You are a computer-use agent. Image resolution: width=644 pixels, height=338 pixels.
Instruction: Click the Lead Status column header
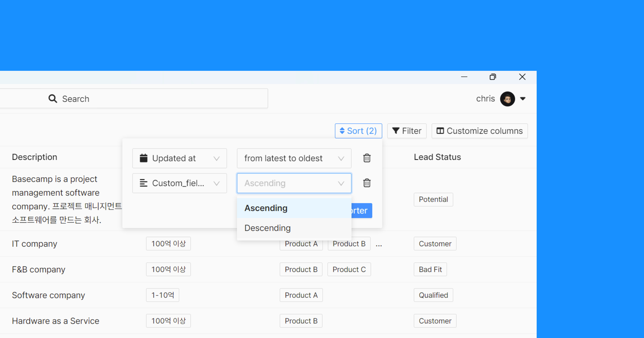(437, 157)
